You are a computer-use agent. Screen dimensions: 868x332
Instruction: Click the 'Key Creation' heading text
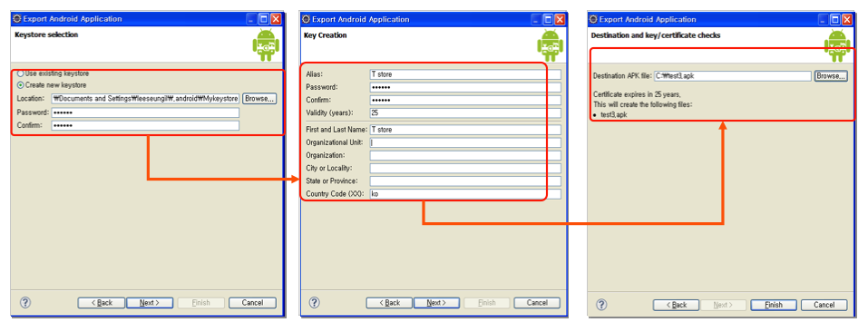coord(326,35)
